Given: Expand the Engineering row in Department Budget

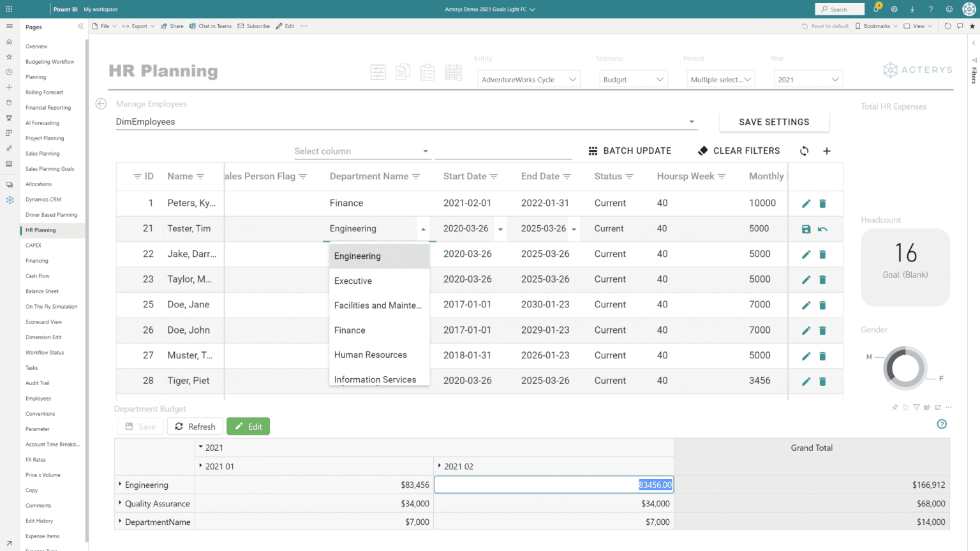Looking at the screenshot, I should click(119, 485).
